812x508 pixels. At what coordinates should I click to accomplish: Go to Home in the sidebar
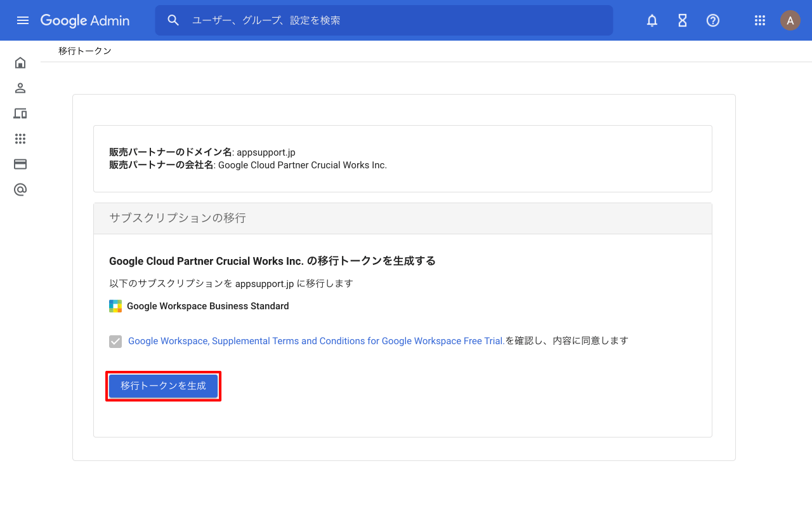tap(20, 62)
